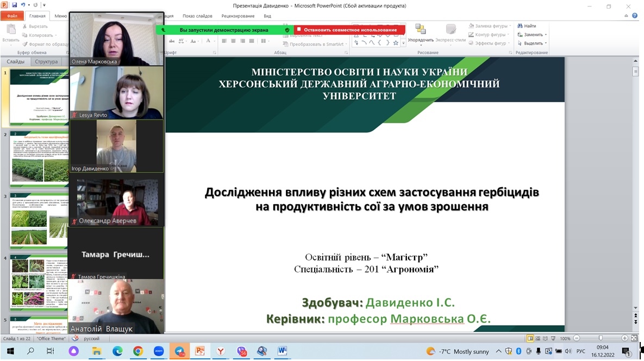Choose the right brace shape in the gallery
The image size is (644, 361).
(387, 43)
